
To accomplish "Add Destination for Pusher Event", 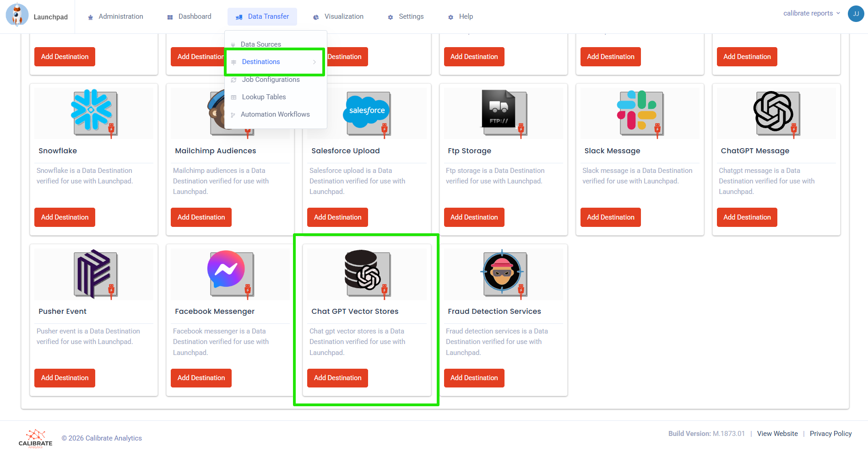I will click(x=65, y=378).
